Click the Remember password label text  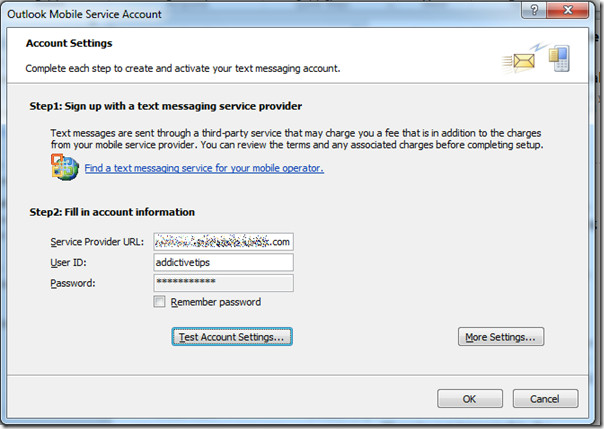click(x=216, y=302)
